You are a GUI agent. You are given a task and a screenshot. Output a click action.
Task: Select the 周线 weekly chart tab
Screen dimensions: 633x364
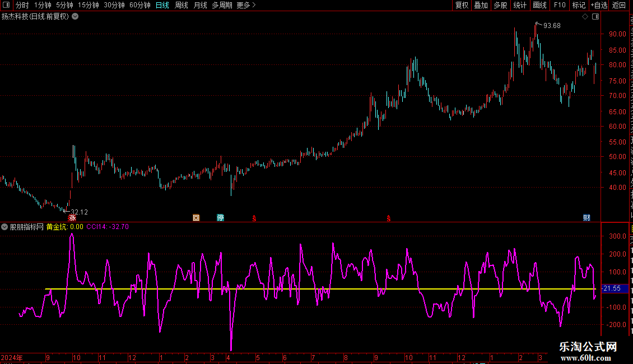click(181, 5)
